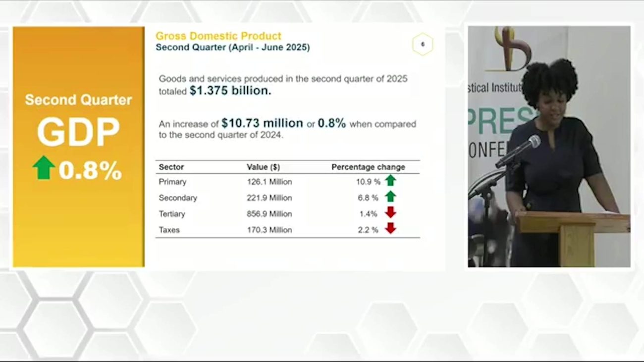Click the 'Taxes' row label in the table
Image resolution: width=644 pixels, height=362 pixels.
169,230
